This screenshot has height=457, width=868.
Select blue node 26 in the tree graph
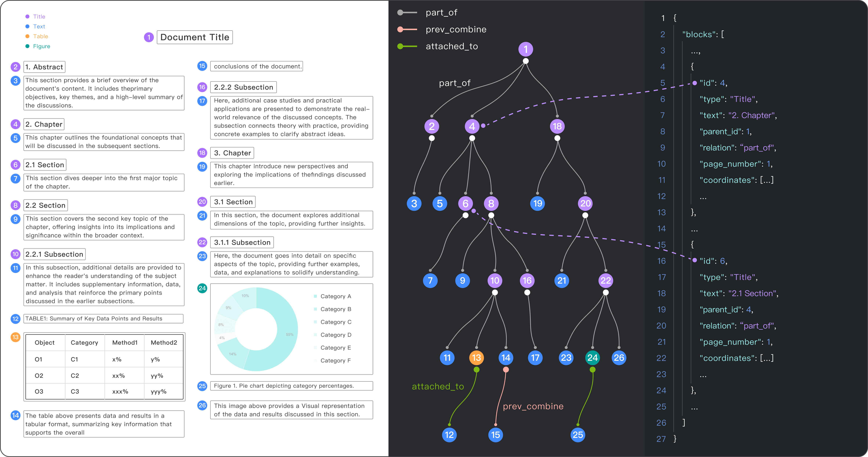[619, 358]
